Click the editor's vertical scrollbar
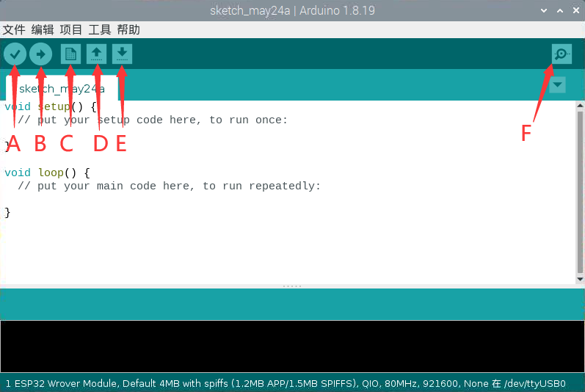 (x=580, y=191)
